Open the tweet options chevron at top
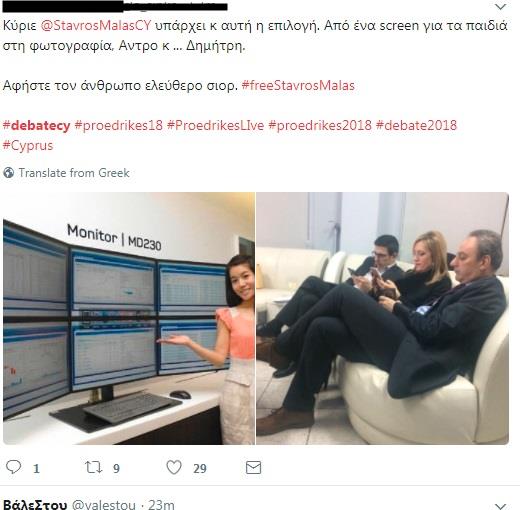The image size is (520, 510). pos(501,6)
